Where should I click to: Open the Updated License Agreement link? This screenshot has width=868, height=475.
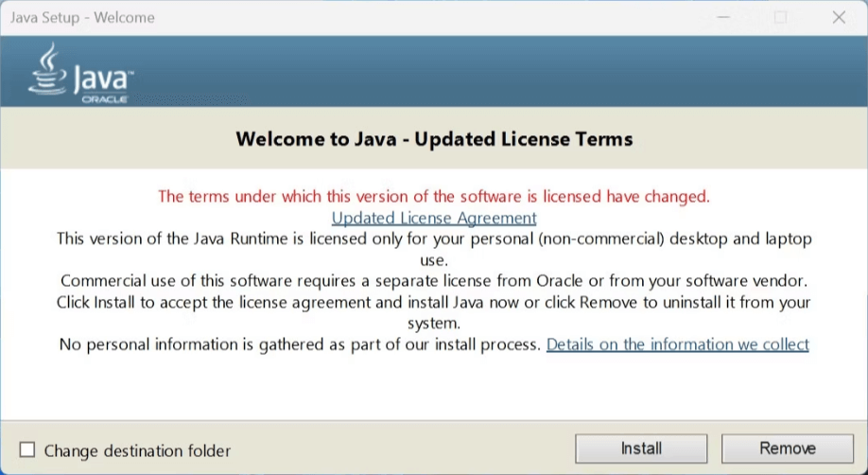coord(434,218)
